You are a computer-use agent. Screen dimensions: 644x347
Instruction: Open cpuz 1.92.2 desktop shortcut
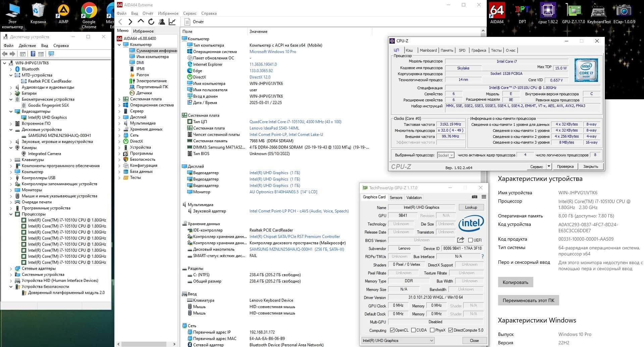click(548, 13)
